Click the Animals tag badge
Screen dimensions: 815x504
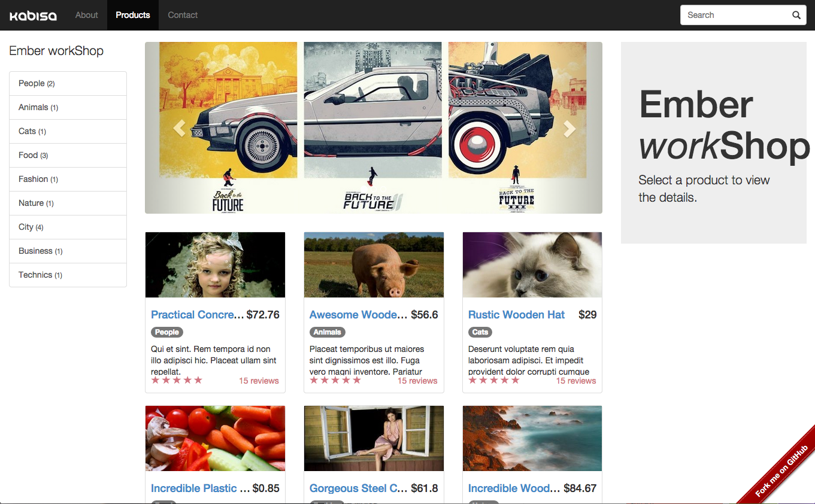click(x=328, y=332)
